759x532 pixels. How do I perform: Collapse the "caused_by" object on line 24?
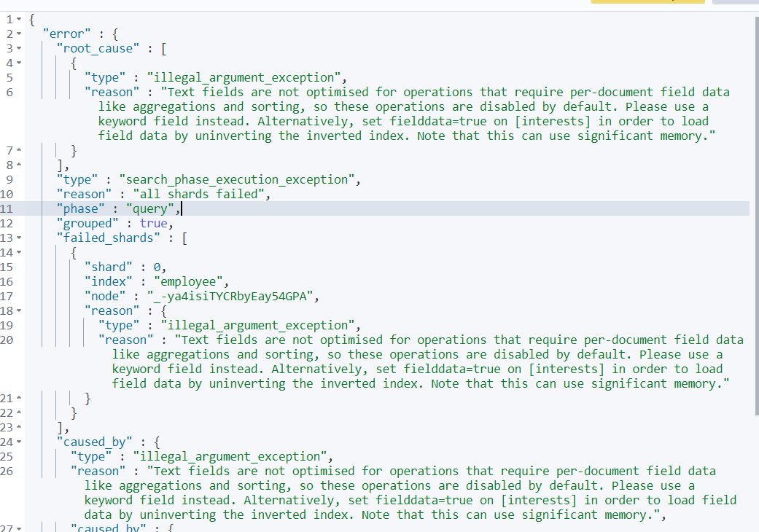pos(19,442)
